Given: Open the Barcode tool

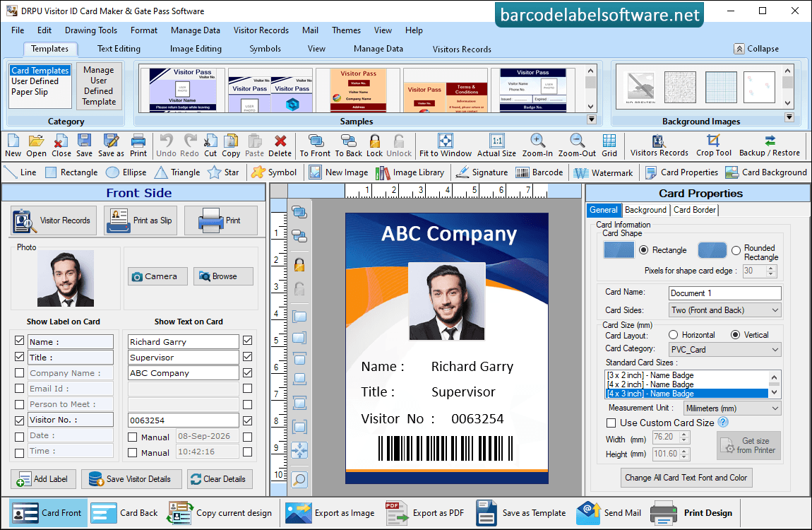Looking at the screenshot, I should point(539,172).
